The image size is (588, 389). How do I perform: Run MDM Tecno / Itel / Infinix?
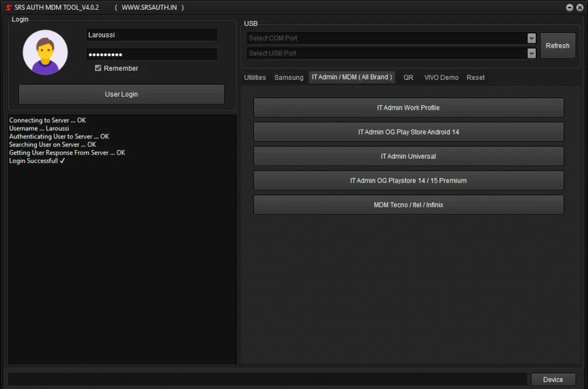coord(408,205)
